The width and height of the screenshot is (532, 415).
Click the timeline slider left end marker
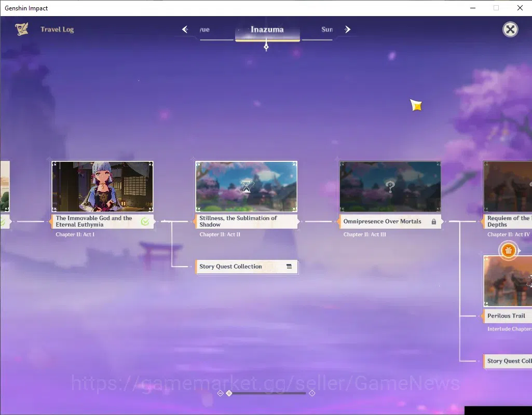click(x=220, y=393)
